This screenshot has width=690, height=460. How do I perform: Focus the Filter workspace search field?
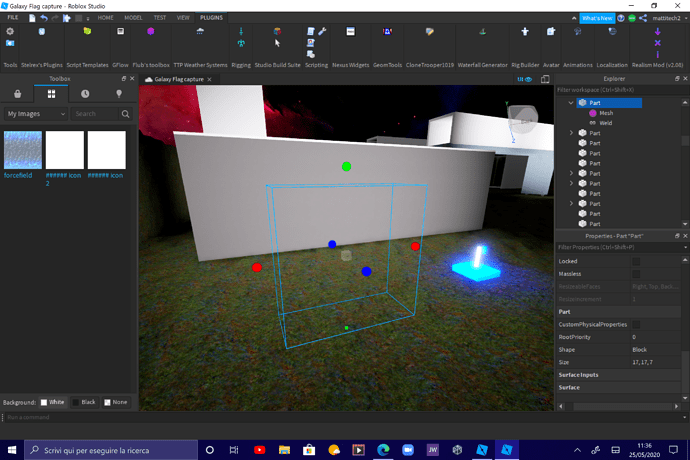tap(620, 90)
